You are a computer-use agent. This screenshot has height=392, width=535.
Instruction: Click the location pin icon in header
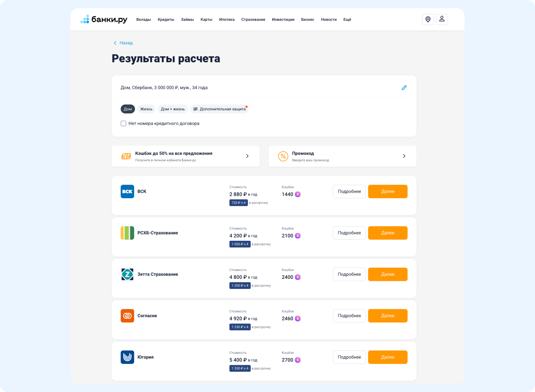coord(428,19)
